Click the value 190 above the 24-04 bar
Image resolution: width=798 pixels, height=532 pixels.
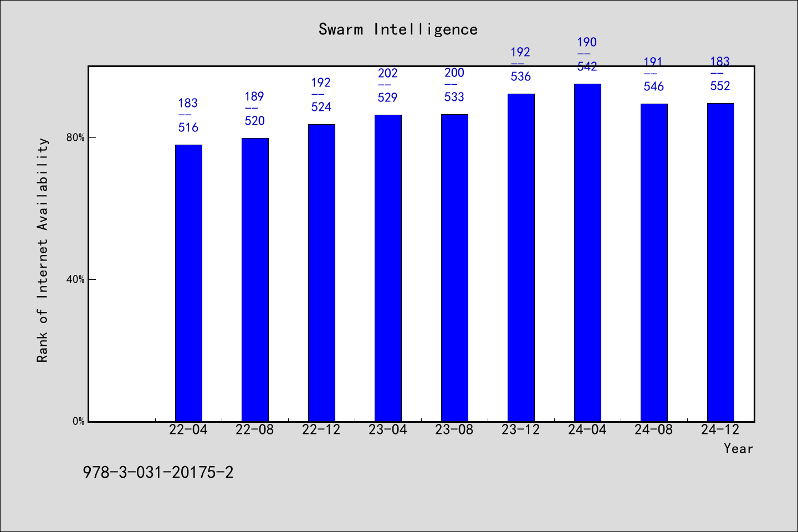coord(587,42)
